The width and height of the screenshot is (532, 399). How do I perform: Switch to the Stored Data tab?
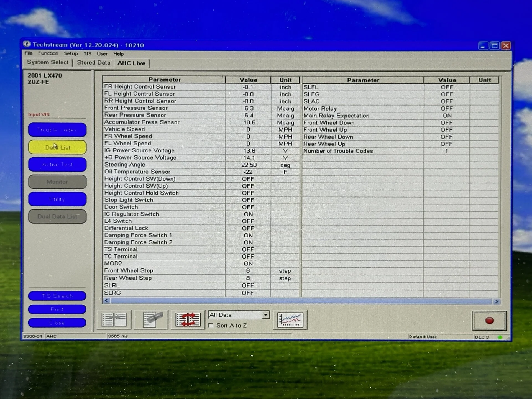[x=93, y=63]
